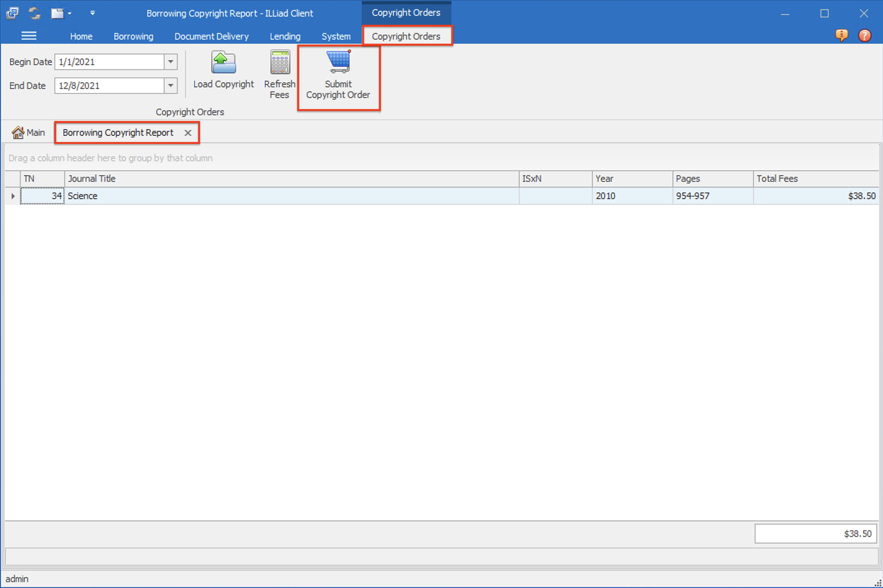
Task: Open the End Date calendar dropdown
Action: pos(171,86)
